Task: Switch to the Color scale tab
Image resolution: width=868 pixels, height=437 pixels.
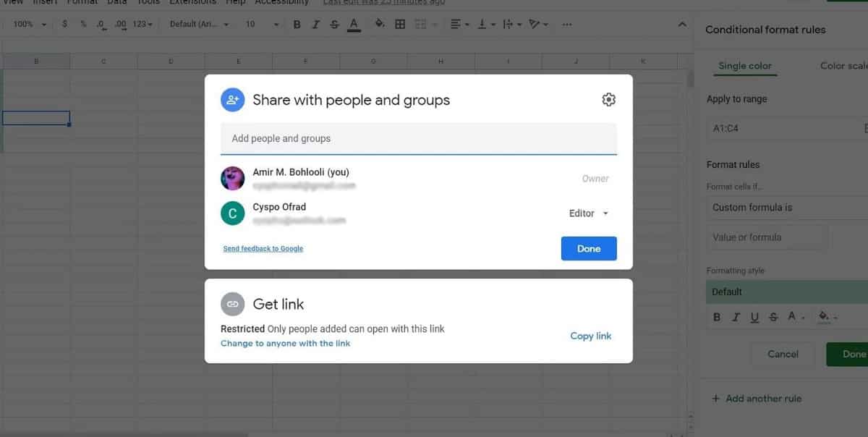Action: tap(843, 65)
